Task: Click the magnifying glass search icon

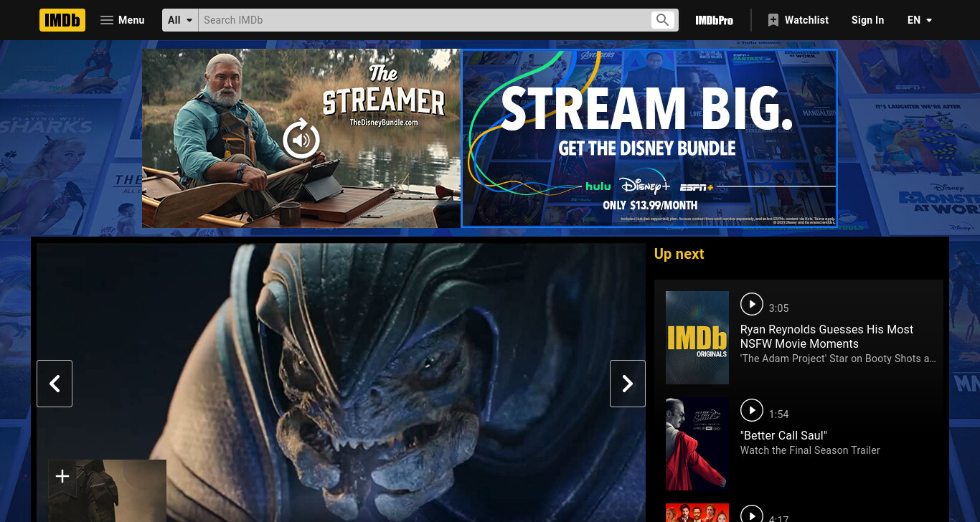Action: [x=663, y=20]
